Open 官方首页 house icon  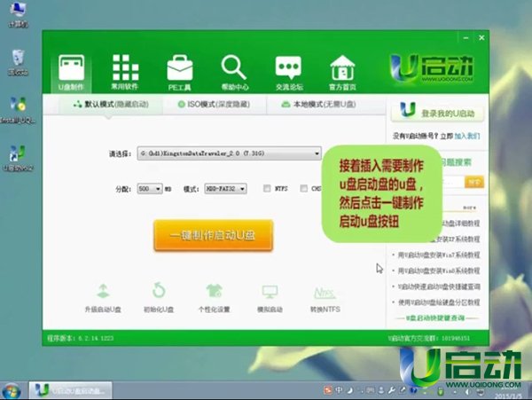click(x=342, y=73)
